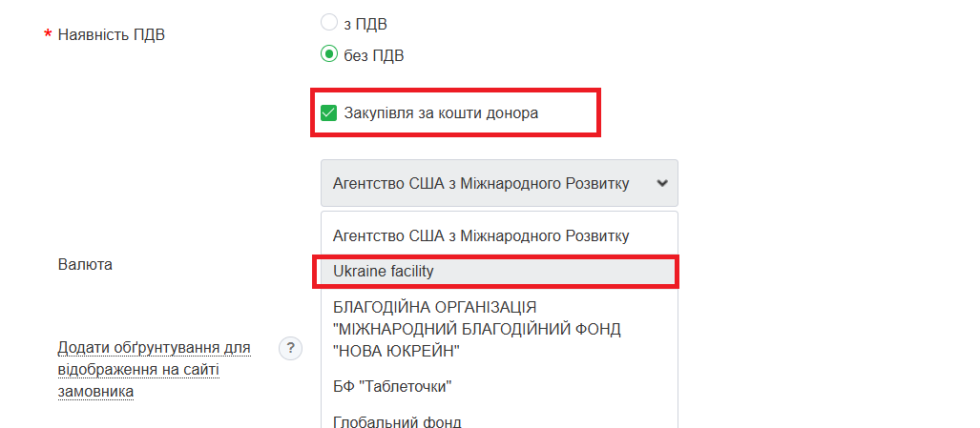Click the "Закупівля за кошти донора" label text

pos(441,113)
